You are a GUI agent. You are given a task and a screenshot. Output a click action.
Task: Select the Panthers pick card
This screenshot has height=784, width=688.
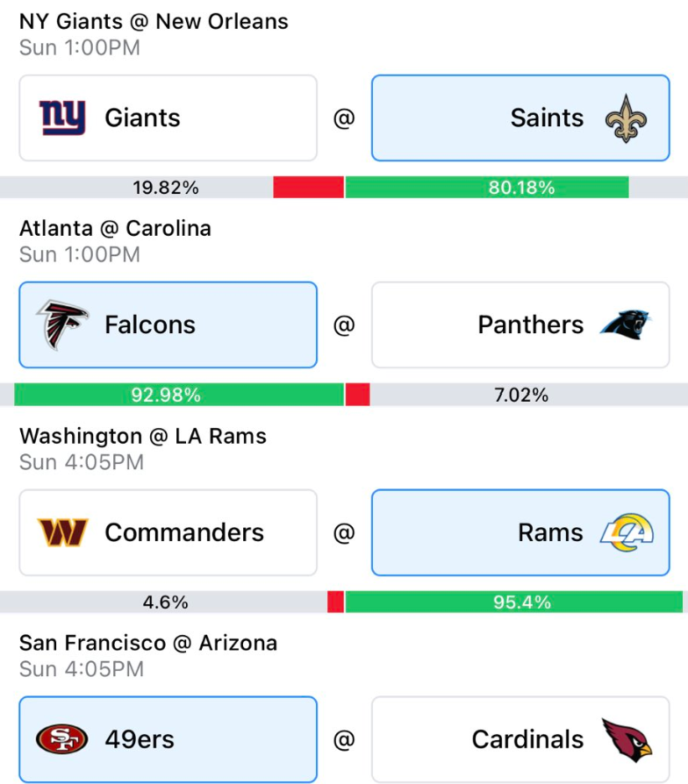[520, 325]
